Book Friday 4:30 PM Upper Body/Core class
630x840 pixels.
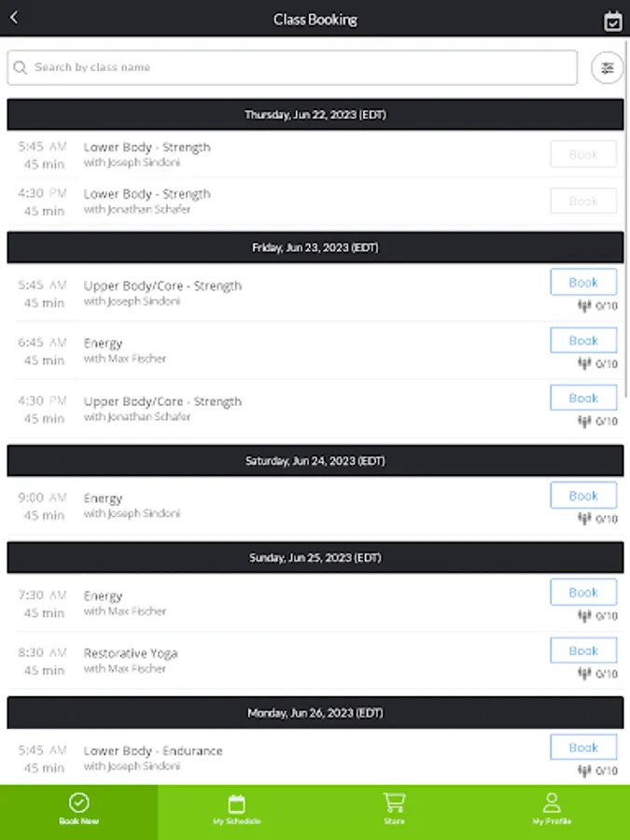tap(583, 398)
